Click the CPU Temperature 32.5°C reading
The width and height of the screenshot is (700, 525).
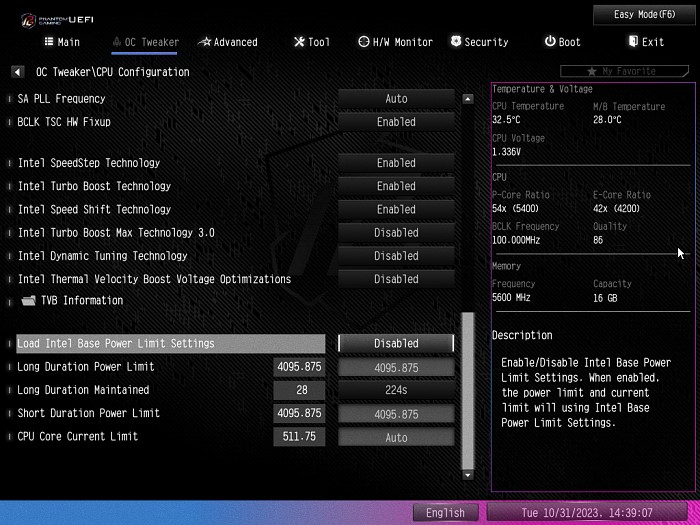pos(506,120)
